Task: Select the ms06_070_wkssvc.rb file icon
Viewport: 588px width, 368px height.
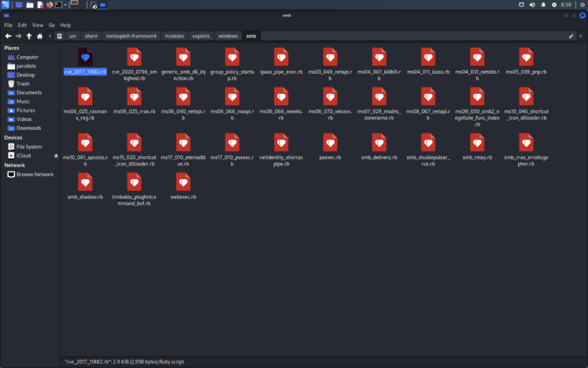Action: click(330, 96)
